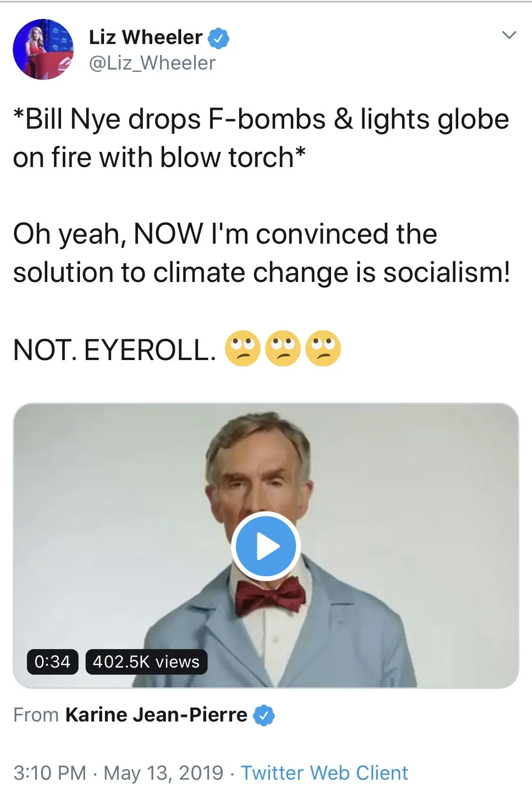Click the May 13, 2019 date

tap(163, 773)
